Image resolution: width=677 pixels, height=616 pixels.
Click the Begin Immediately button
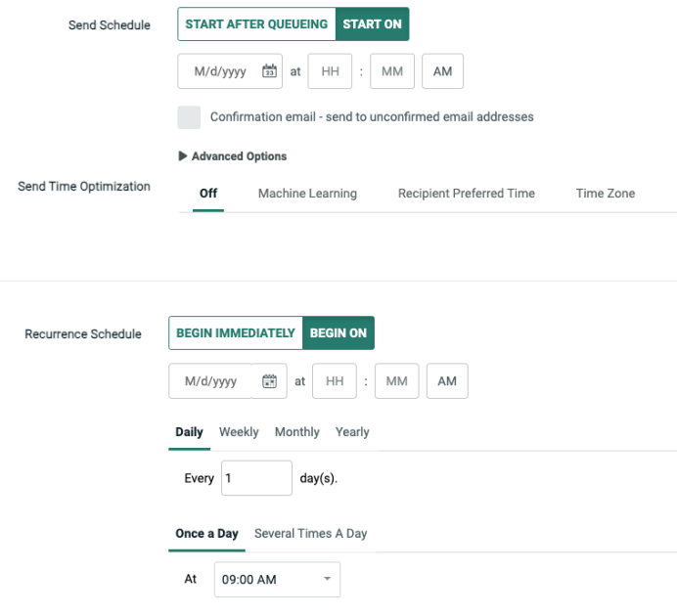[x=236, y=333]
